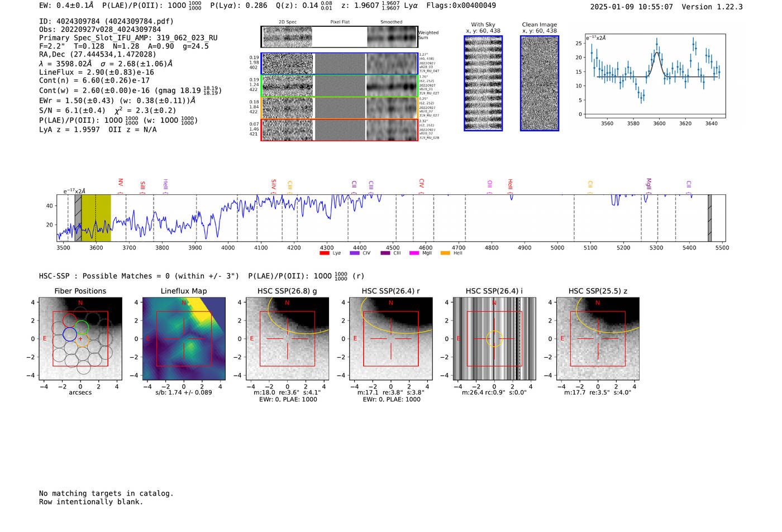Click the "s/b: 1.74 +/- 0.089" label
Viewport: 782px width, 532px height.
point(184,392)
